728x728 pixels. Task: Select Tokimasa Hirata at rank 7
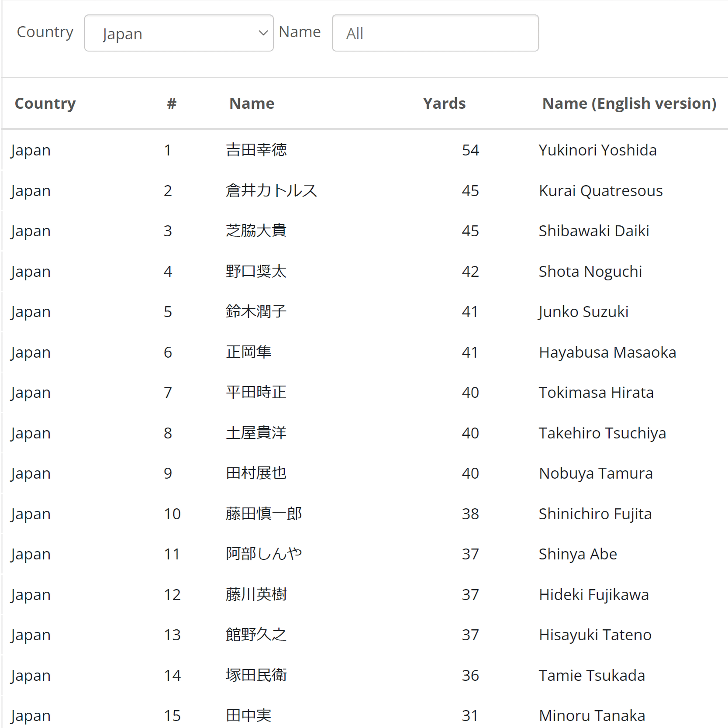[596, 392]
